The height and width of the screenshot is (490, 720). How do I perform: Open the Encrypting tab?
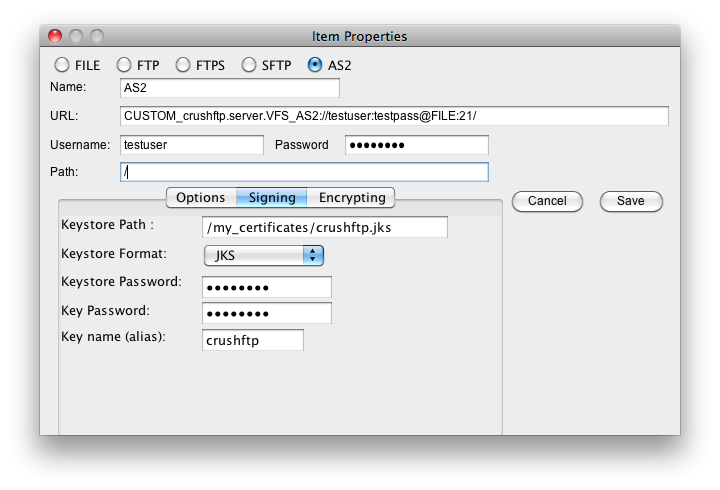(351, 197)
